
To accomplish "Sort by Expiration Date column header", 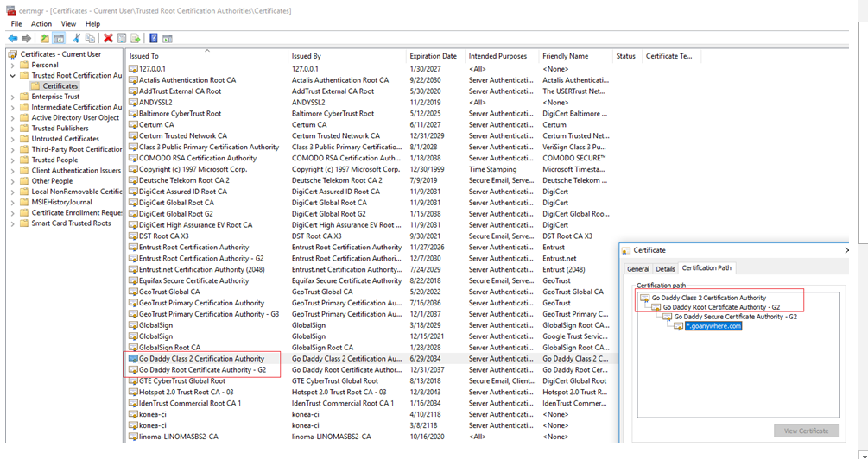I will tap(435, 56).
